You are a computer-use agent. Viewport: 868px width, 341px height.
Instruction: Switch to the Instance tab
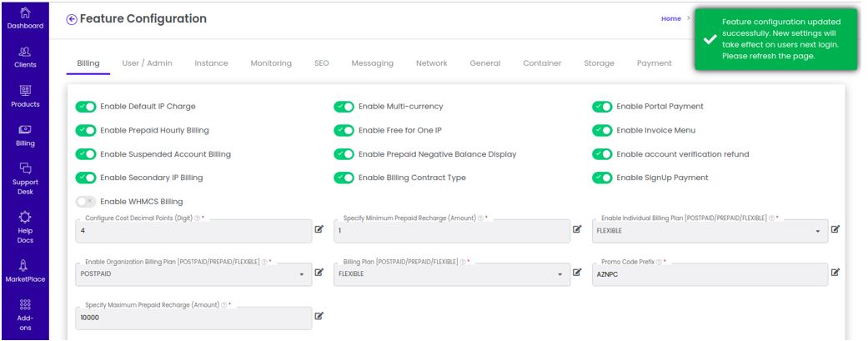tap(211, 63)
